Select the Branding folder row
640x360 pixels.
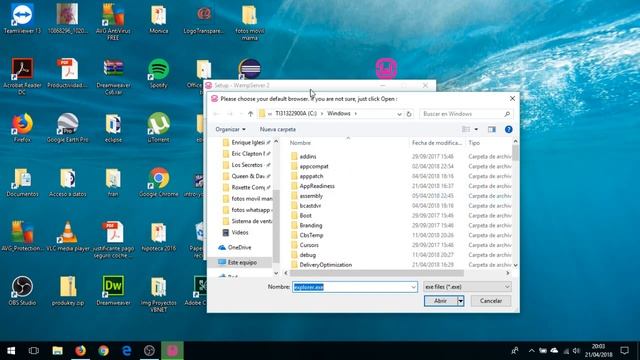(311, 225)
